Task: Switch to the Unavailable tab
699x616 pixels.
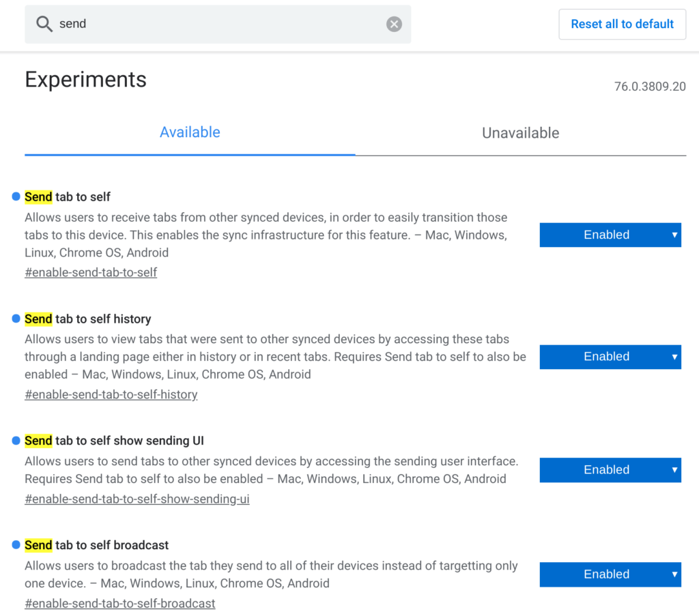Action: pos(520,133)
